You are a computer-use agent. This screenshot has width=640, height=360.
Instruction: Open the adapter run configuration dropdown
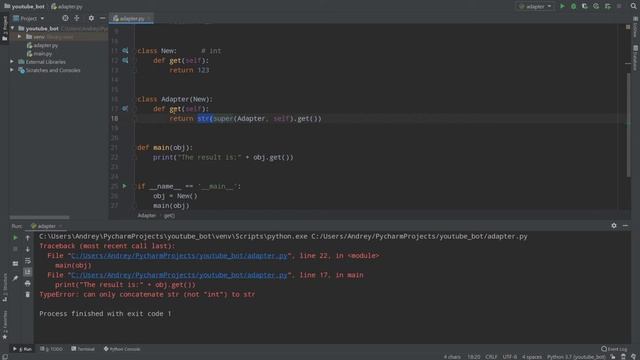point(535,6)
